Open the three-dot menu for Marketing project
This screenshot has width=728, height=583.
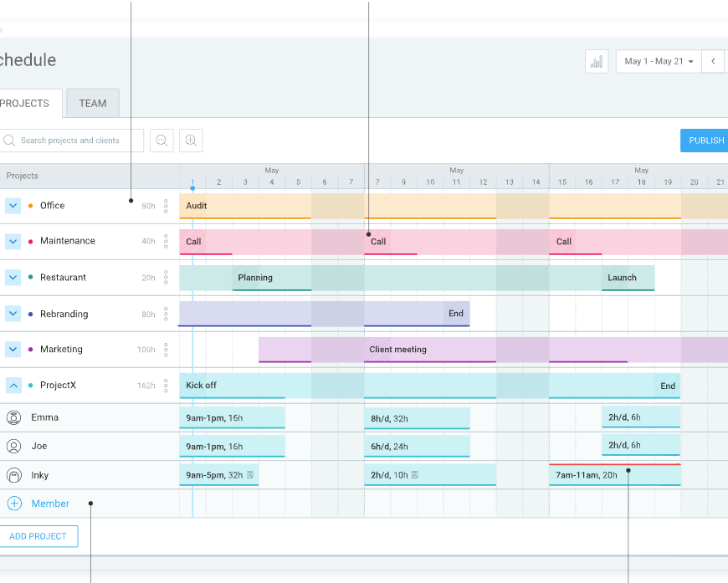point(166,350)
